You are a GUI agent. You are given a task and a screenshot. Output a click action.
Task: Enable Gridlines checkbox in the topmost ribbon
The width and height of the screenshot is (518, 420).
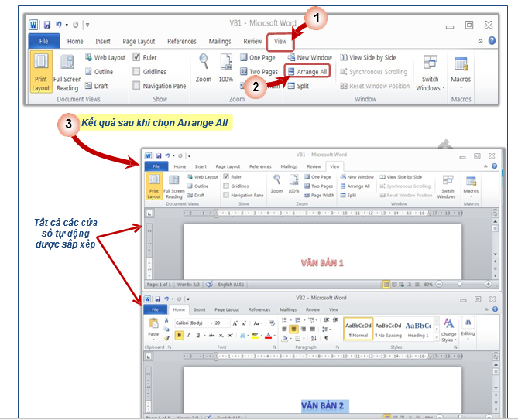[136, 72]
